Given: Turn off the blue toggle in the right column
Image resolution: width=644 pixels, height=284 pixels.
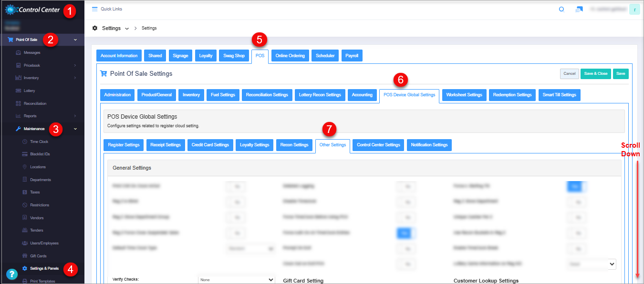Looking at the screenshot, I should (575, 186).
